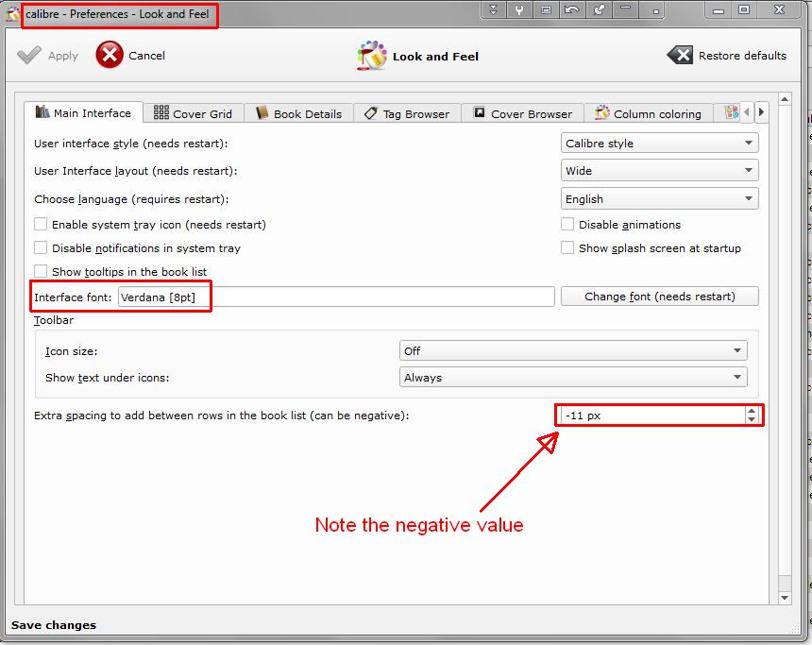This screenshot has width=812, height=645.
Task: Click the Save changes status text
Action: [53, 625]
